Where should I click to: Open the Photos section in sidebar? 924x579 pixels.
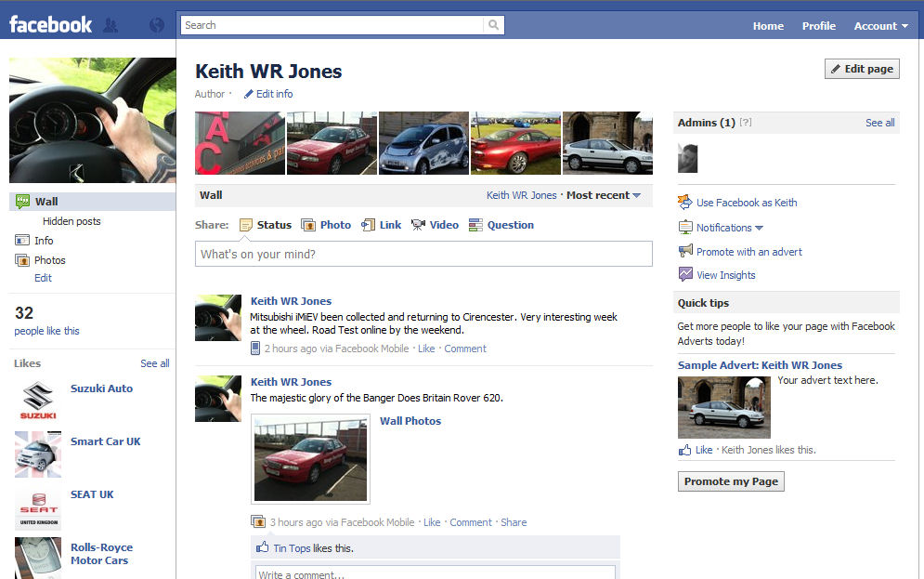49,260
